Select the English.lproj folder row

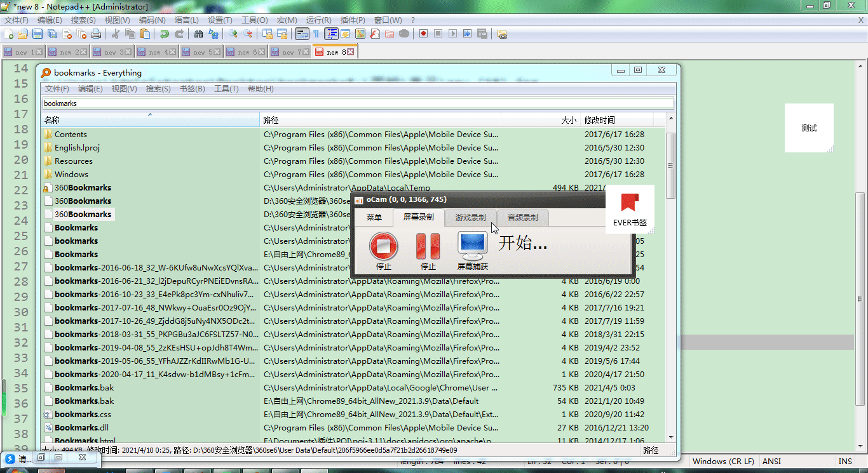coord(353,148)
